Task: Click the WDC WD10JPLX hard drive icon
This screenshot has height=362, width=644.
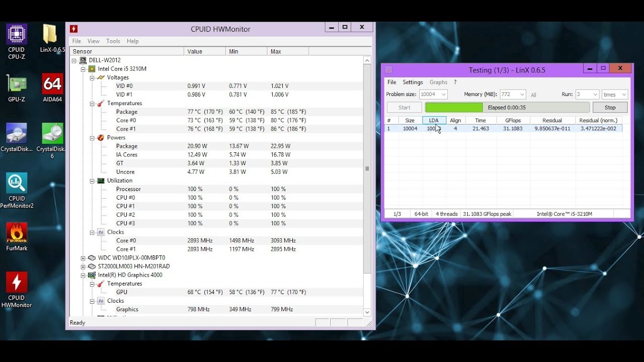Action: 92,257
